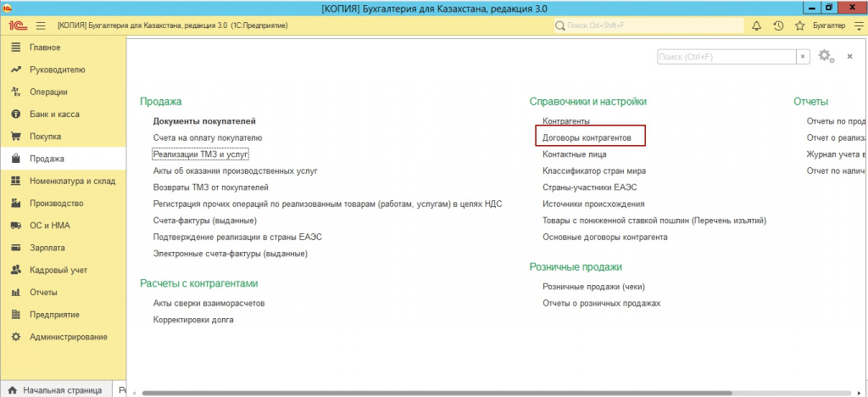This screenshot has width=868, height=397.
Task: Close the section menu panel
Action: click(849, 57)
